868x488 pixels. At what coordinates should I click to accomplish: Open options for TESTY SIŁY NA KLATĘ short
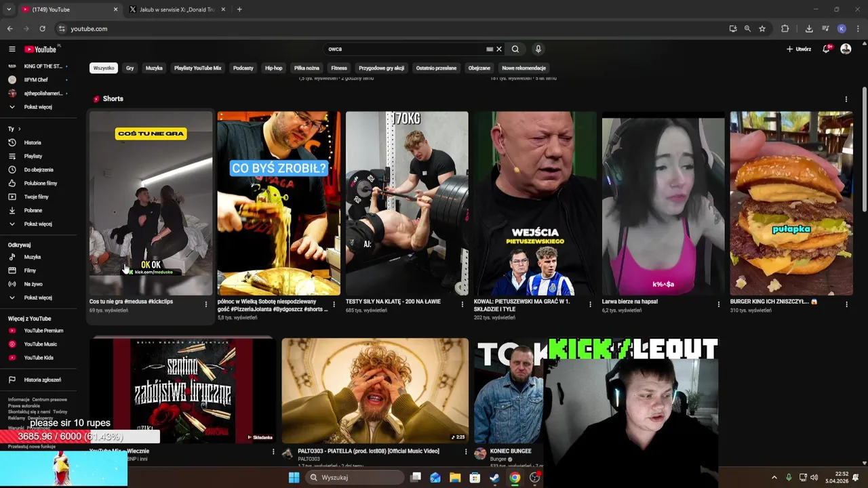click(462, 304)
